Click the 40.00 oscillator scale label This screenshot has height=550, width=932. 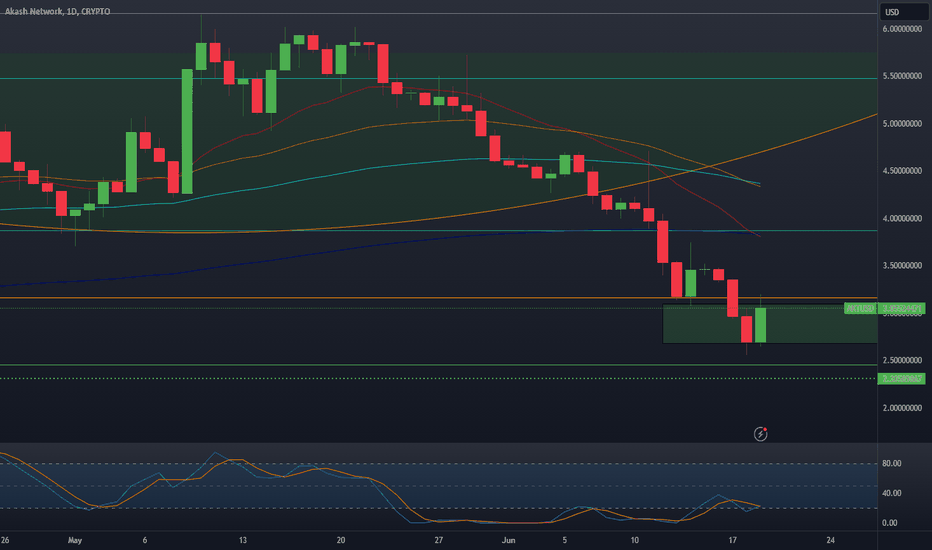(892, 493)
